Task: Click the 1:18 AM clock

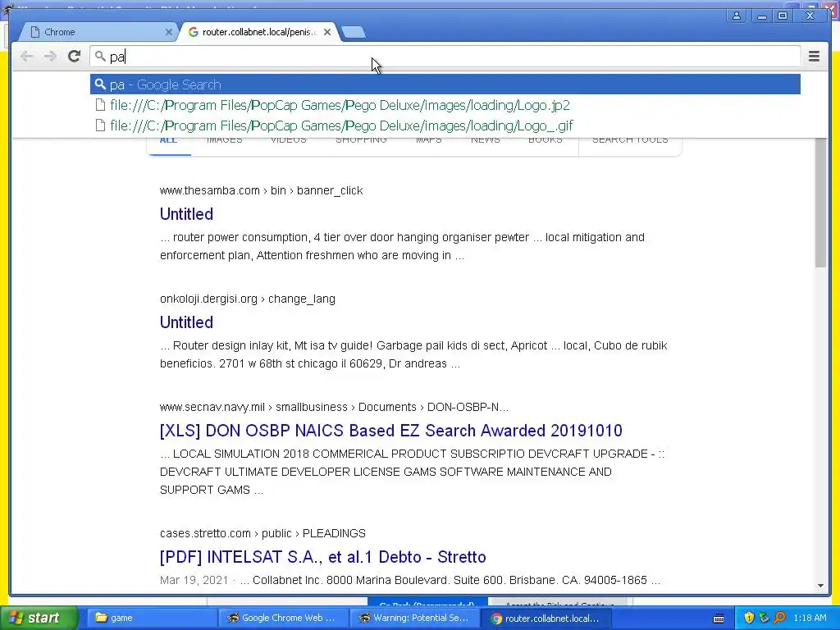Action: tap(810, 618)
